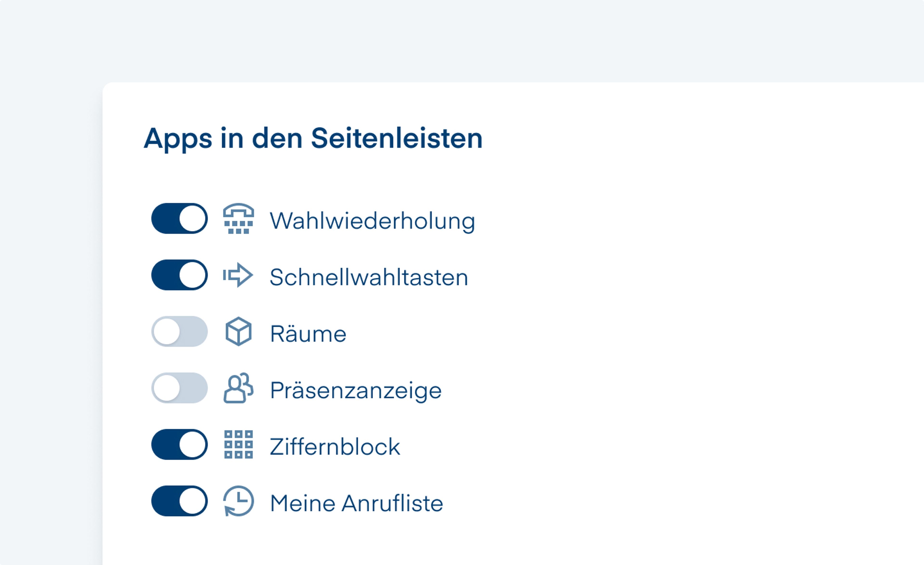Select the Schnellwahltasten label text

point(369,277)
